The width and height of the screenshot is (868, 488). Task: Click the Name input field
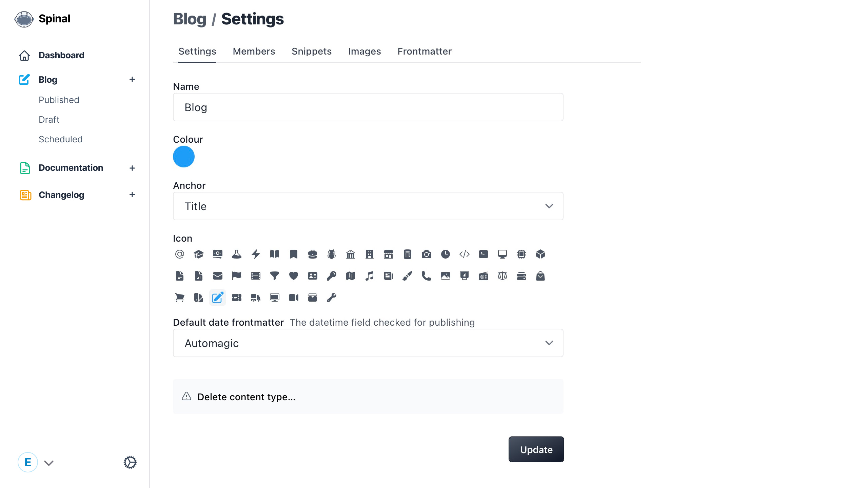point(368,107)
